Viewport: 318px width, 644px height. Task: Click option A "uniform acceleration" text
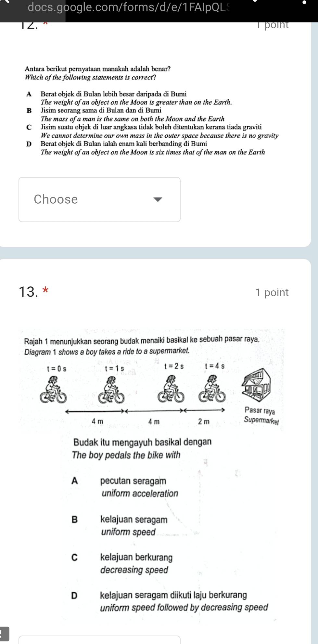point(140,494)
